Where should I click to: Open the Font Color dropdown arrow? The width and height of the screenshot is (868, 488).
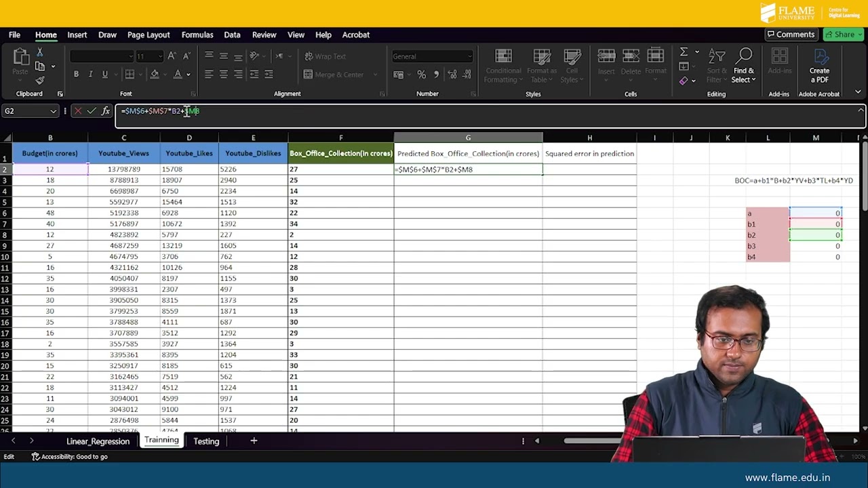pyautogui.click(x=188, y=75)
